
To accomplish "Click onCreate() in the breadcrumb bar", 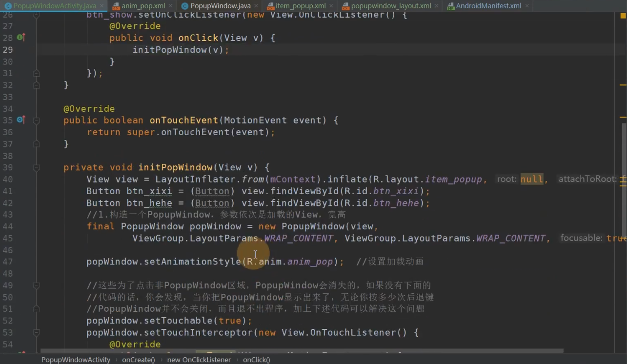I will coord(139,360).
